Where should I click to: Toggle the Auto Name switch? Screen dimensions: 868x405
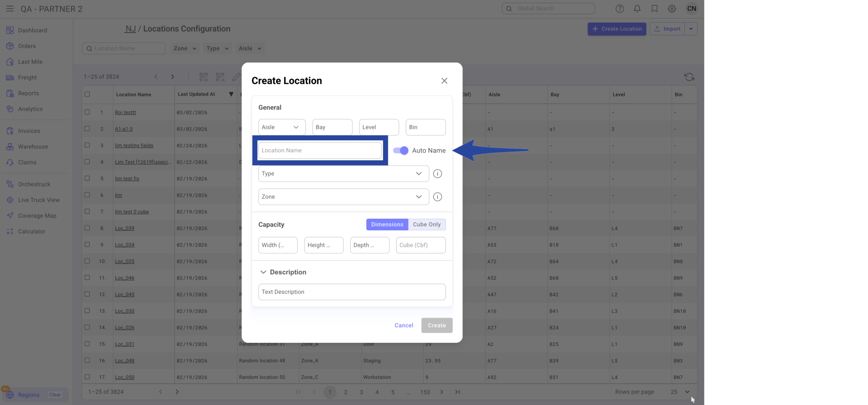(x=401, y=150)
